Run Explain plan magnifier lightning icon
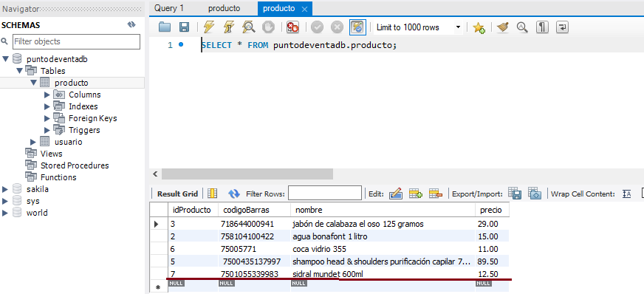 pyautogui.click(x=248, y=27)
